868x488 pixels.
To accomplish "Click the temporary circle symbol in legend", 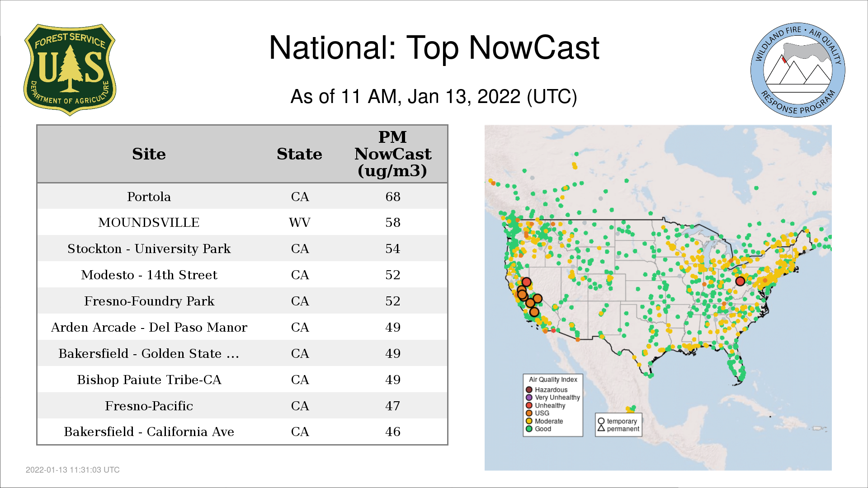I will tap(601, 421).
